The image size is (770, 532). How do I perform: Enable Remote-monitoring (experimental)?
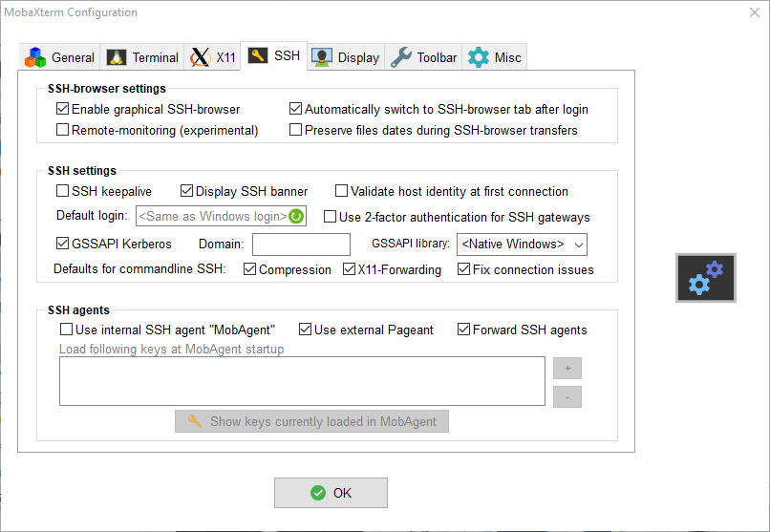62,130
